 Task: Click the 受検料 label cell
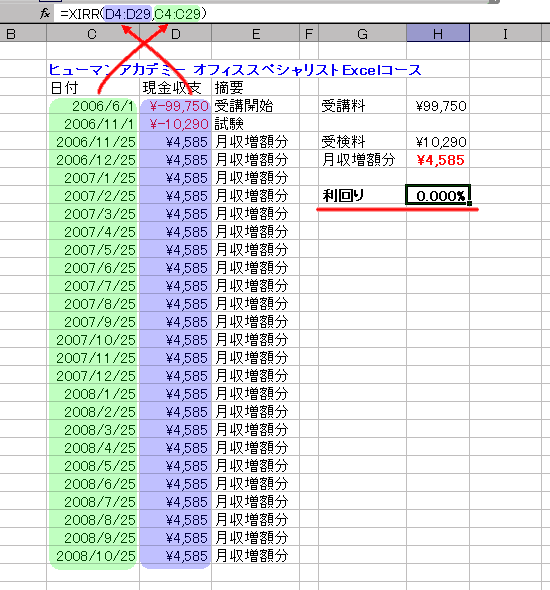(x=362, y=142)
